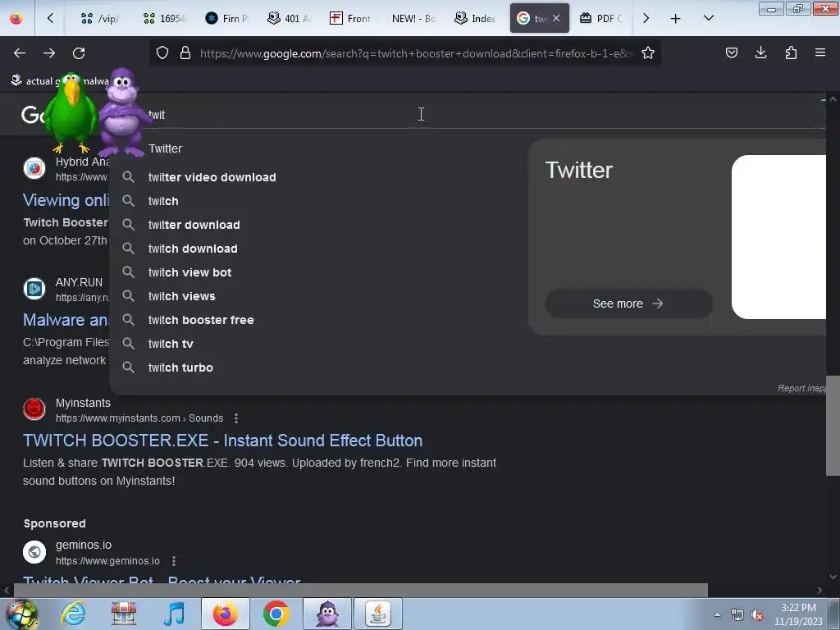Switch to the 401 A tab
Viewport: 840px width, 630px height.
289,18
